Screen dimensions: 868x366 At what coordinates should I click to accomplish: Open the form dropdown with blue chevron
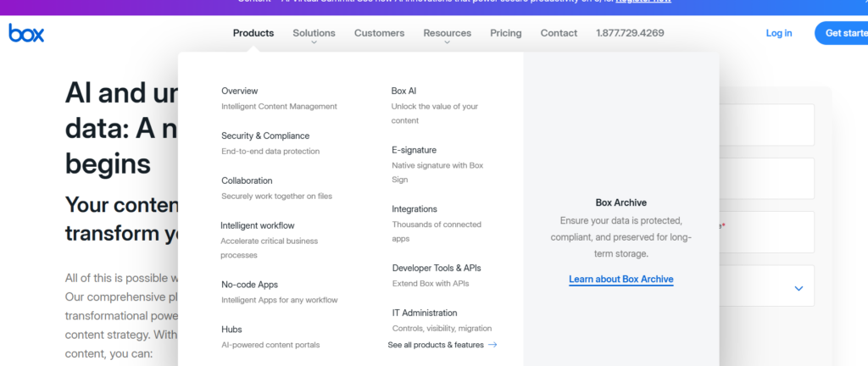(x=798, y=288)
